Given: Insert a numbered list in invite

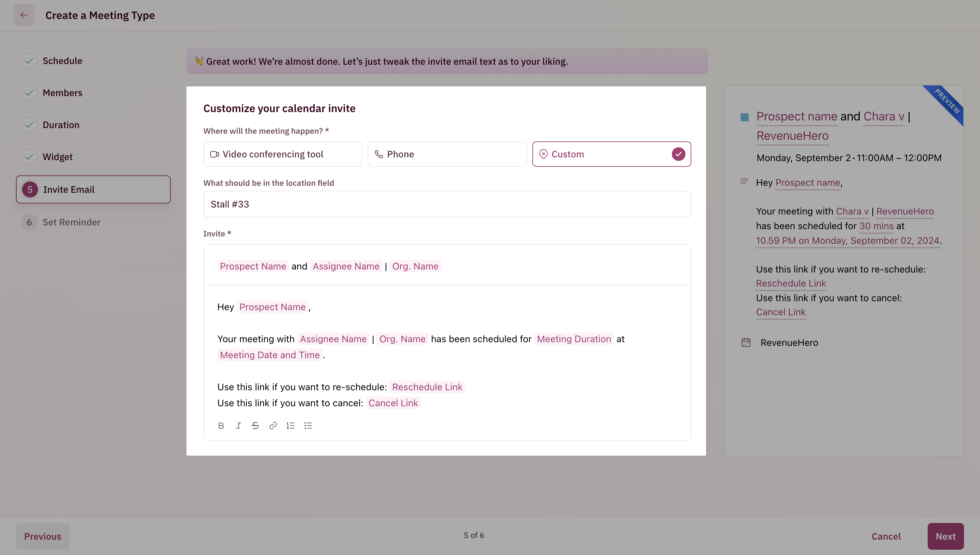Looking at the screenshot, I should [x=291, y=426].
